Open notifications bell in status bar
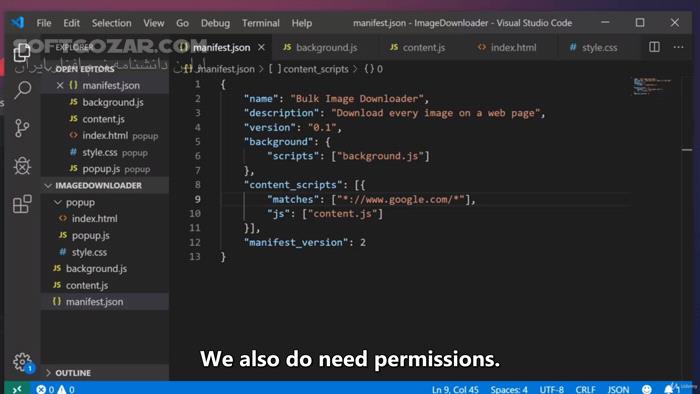The image size is (700, 394). [669, 389]
